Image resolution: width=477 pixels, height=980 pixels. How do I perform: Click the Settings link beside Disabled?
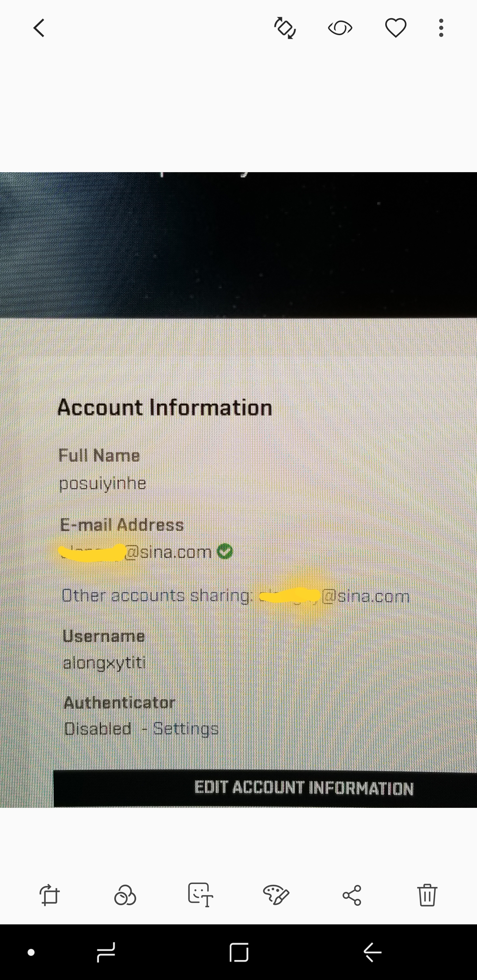(186, 729)
